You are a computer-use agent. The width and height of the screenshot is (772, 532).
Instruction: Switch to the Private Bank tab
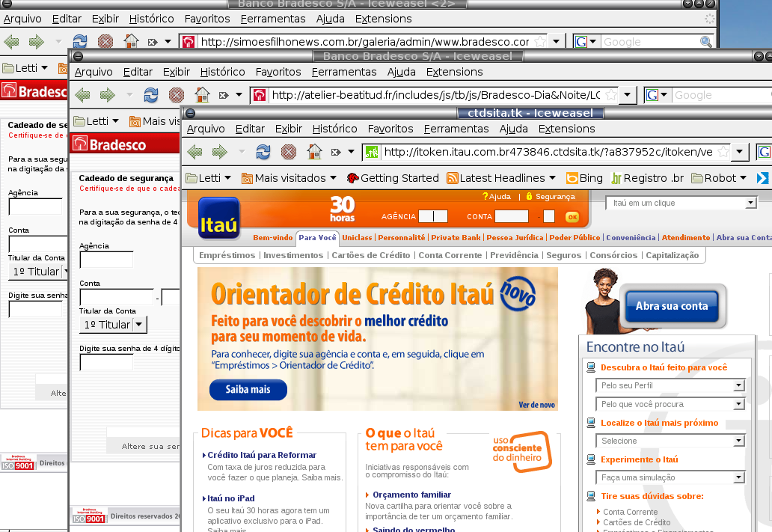point(456,237)
